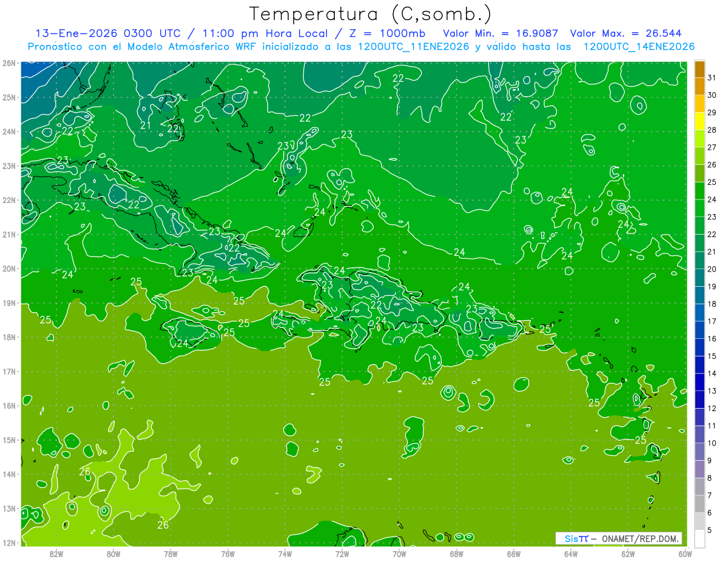Click the color bar label '18'

712,304
